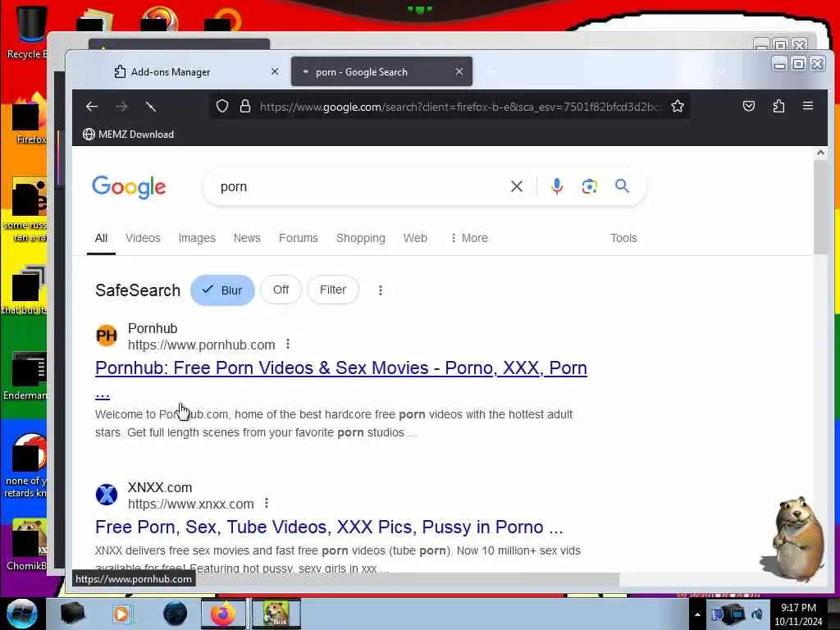Click the horizontal scrollbar at window bottom
The height and width of the screenshot is (630, 840).
point(407,579)
